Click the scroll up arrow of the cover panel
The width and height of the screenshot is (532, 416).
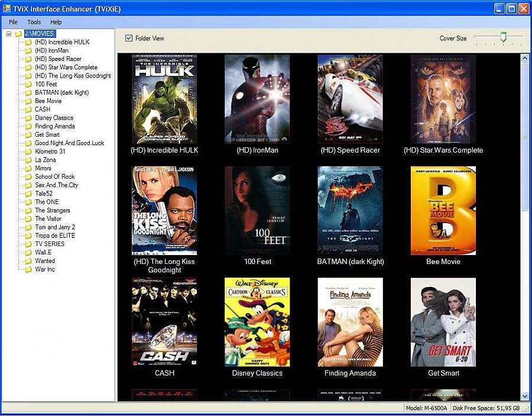[x=525, y=58]
